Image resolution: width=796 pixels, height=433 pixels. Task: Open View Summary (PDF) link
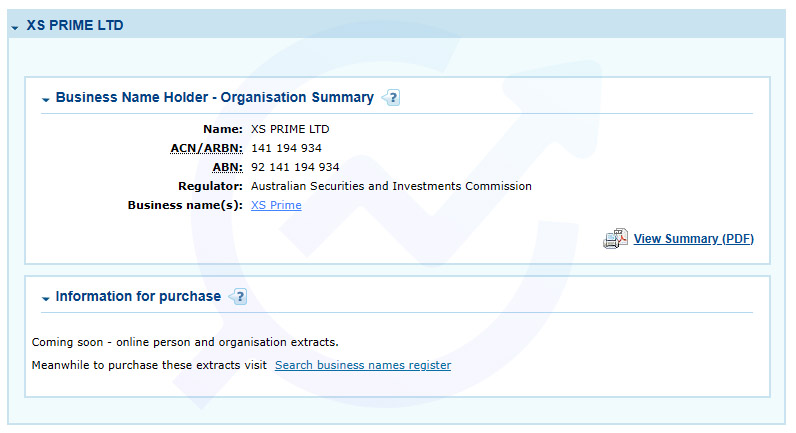[x=693, y=239]
